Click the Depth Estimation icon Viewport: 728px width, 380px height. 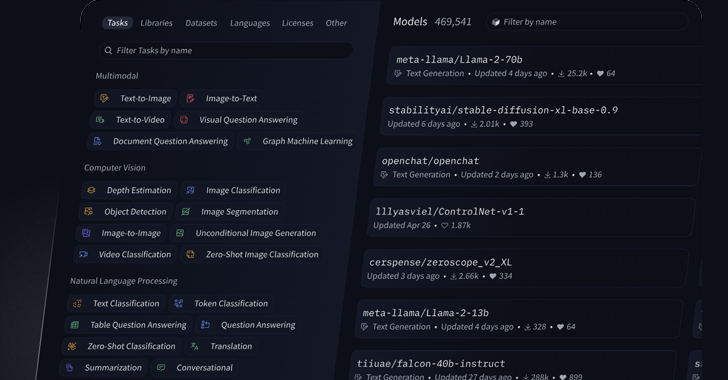tap(91, 190)
